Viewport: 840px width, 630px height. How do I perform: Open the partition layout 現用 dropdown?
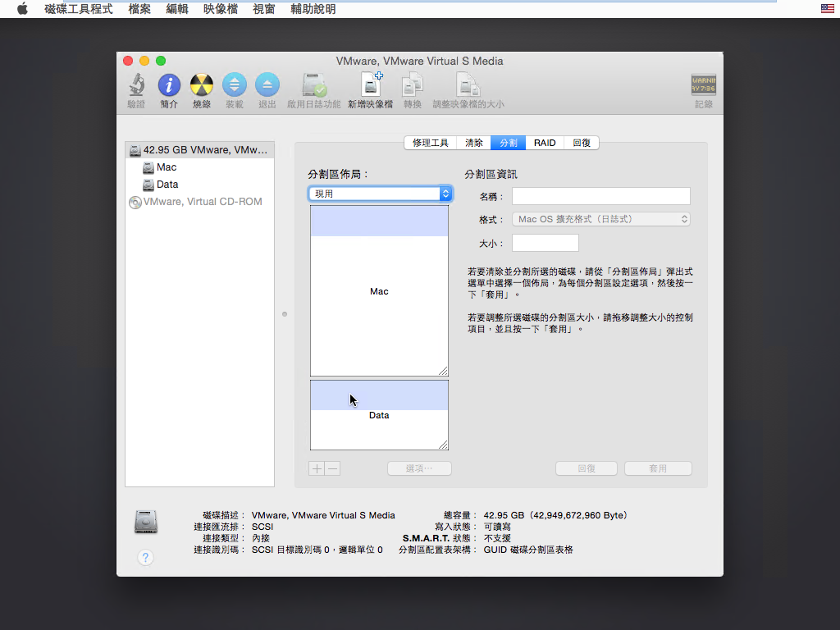[x=381, y=194]
